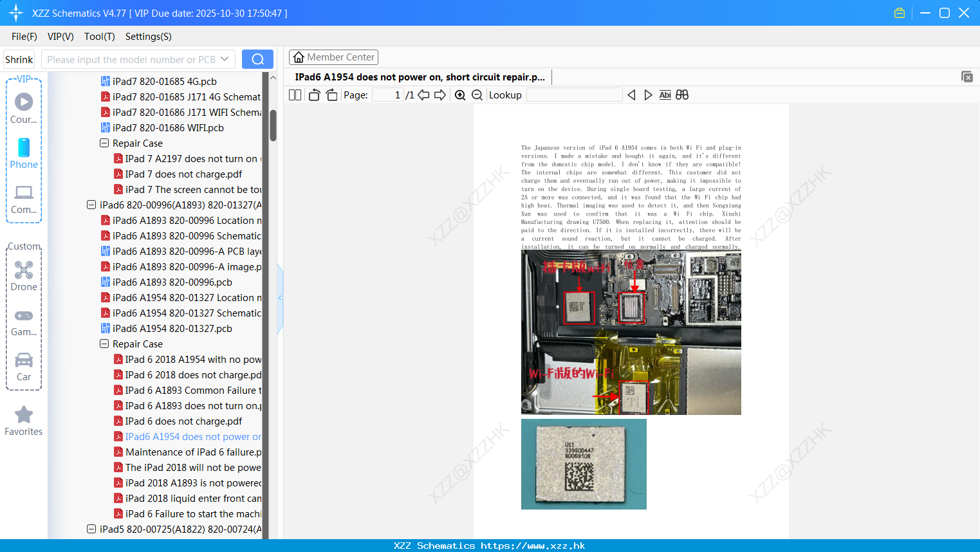980x552 pixels.
Task: Open IPad 6 A1893 Common Failure
Action: tap(187, 390)
